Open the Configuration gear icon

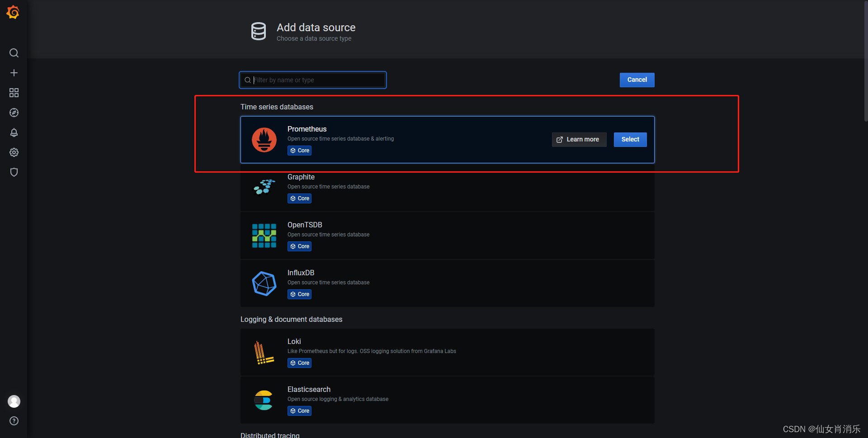coord(14,152)
